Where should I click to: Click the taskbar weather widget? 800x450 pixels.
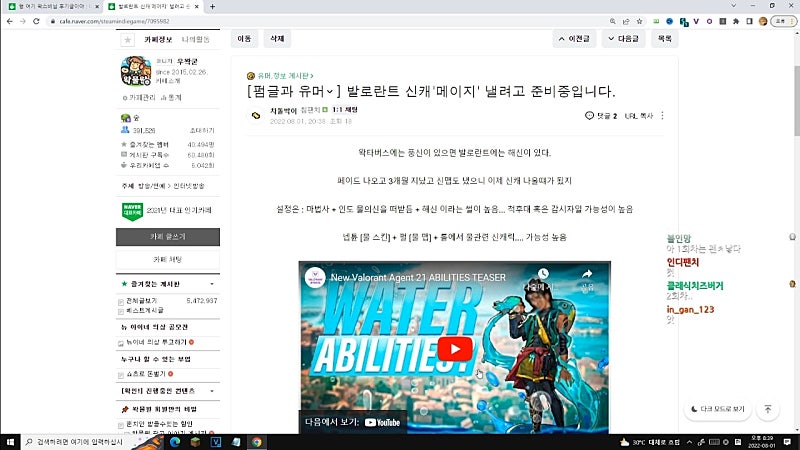650,442
